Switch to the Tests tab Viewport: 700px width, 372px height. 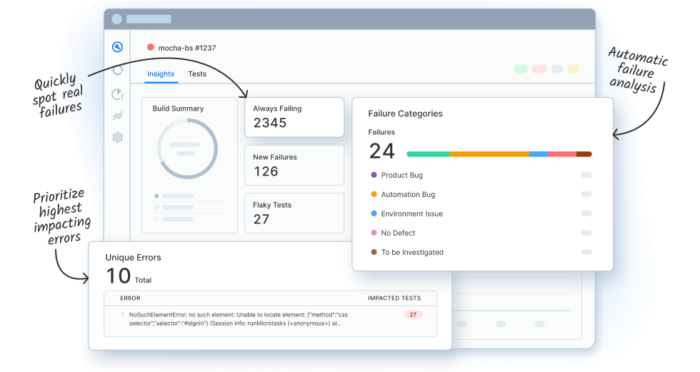tap(197, 74)
